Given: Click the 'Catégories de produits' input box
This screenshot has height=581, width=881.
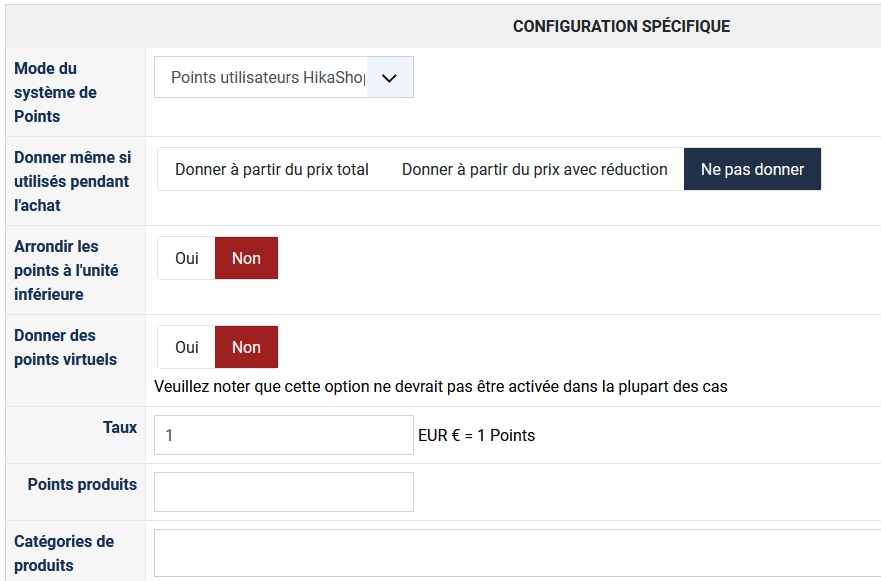Looking at the screenshot, I should [516, 553].
